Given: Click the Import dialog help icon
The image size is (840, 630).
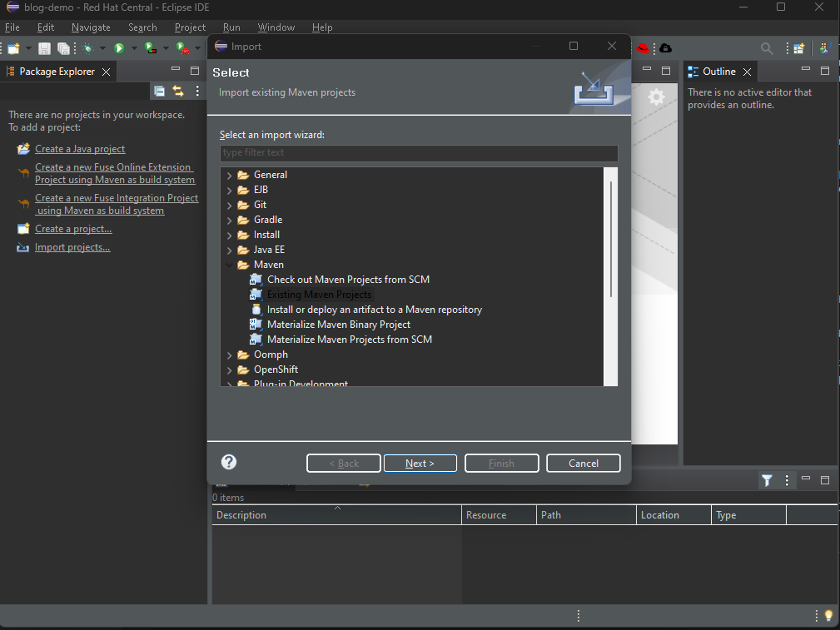Looking at the screenshot, I should tap(229, 462).
